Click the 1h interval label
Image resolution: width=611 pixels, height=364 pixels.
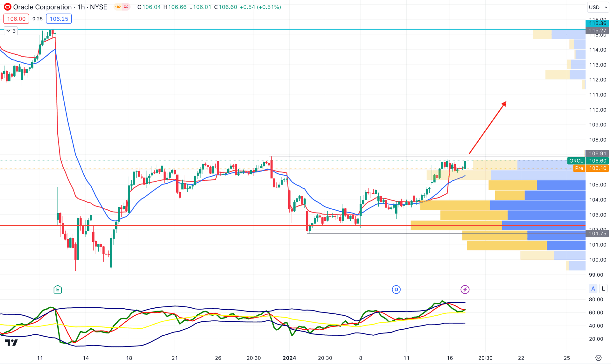point(81,7)
